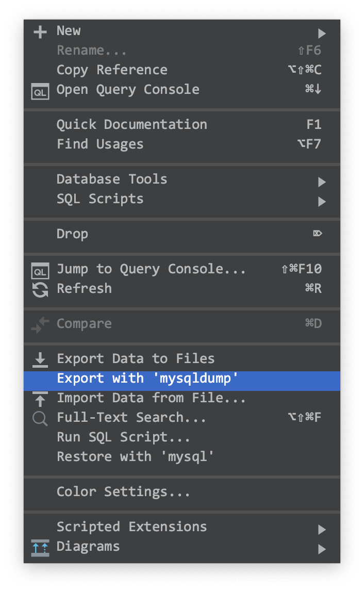Select Find Usages

(x=100, y=144)
